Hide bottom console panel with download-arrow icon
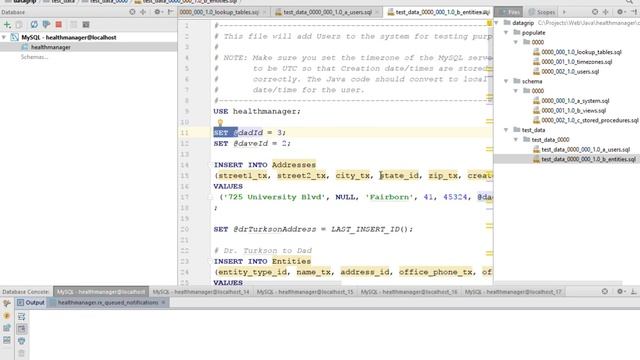 [633, 291]
